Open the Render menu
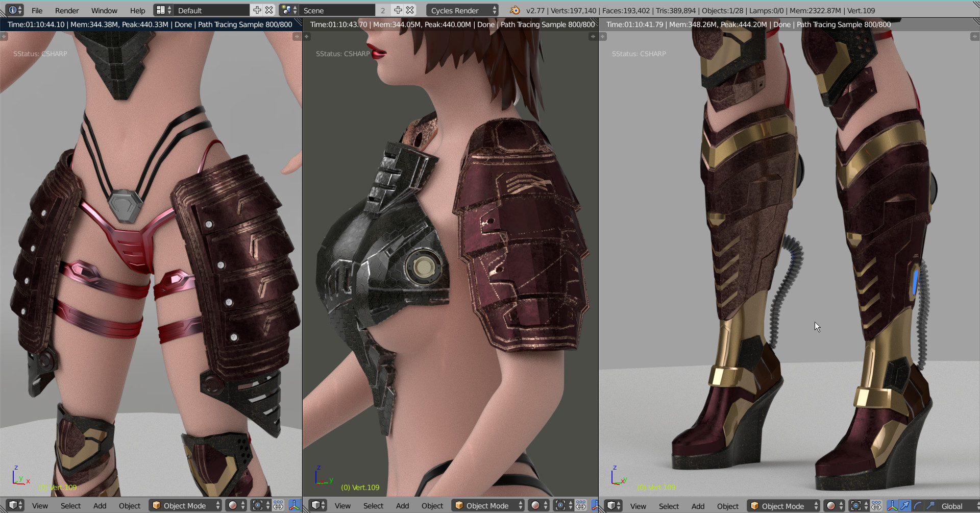 pyautogui.click(x=67, y=10)
